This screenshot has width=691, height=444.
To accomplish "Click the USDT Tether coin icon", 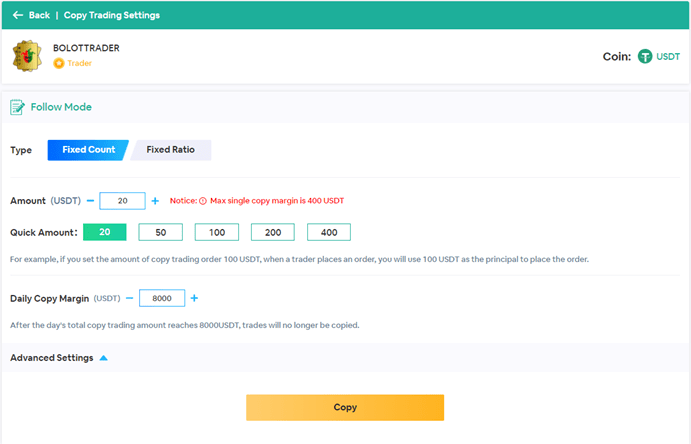I will (645, 56).
